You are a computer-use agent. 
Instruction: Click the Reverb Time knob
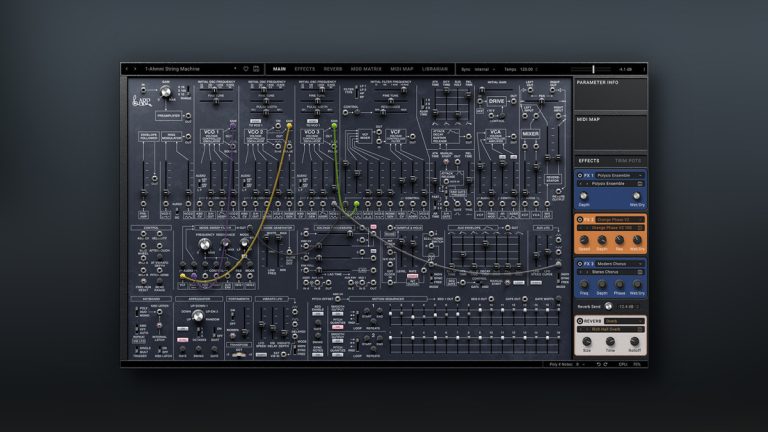(610, 341)
